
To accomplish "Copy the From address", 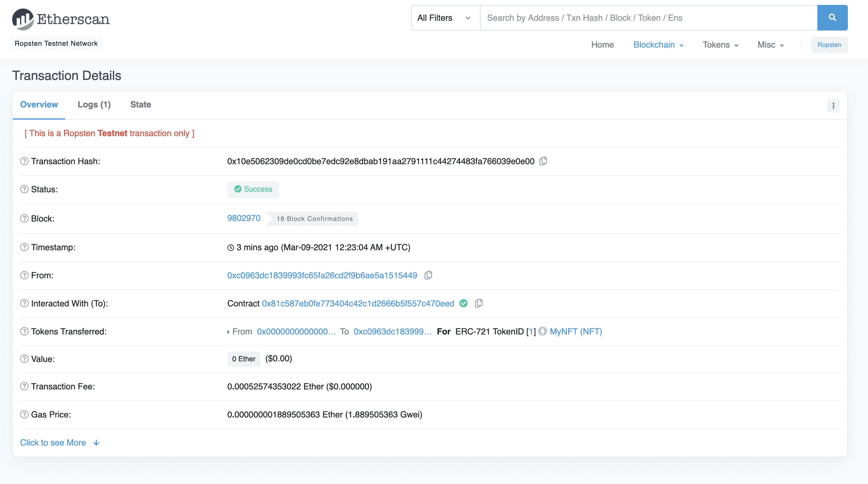I will [429, 275].
